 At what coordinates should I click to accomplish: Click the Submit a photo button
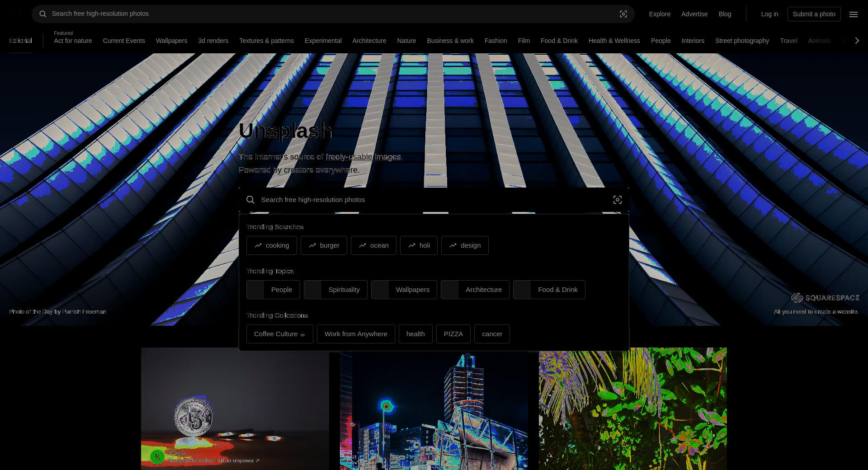pyautogui.click(x=814, y=14)
